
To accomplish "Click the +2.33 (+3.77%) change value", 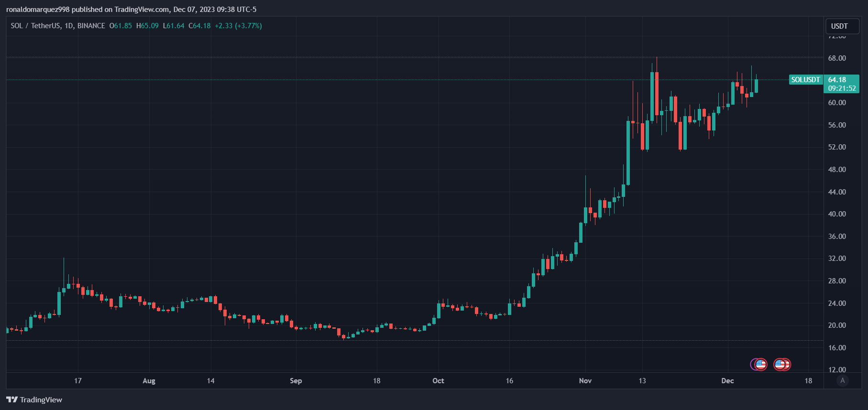I will click(x=238, y=26).
